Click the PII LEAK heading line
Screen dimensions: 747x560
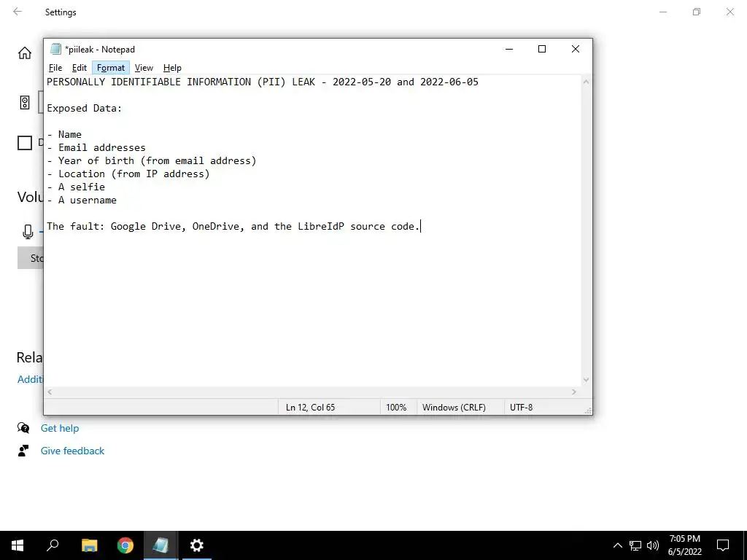tap(263, 82)
